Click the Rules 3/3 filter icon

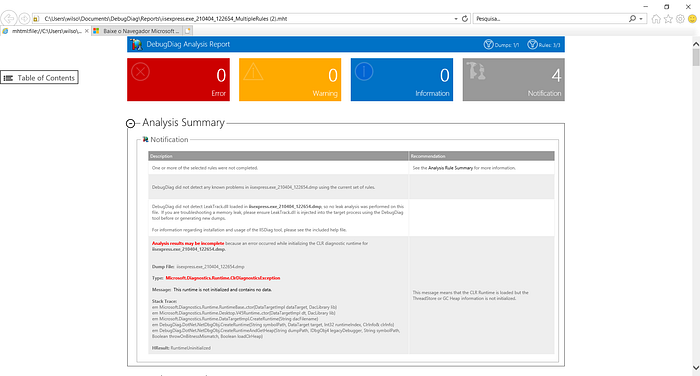pos(532,44)
